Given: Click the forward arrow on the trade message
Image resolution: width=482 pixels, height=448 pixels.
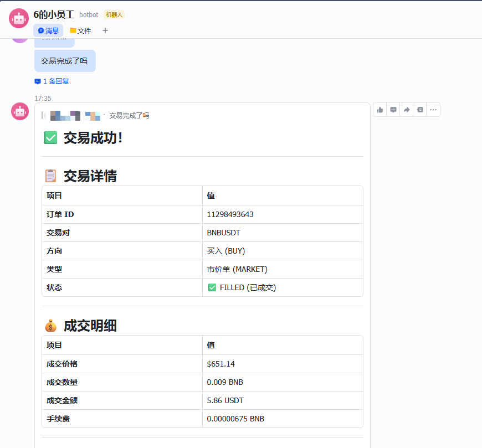Looking at the screenshot, I should [x=406, y=110].
